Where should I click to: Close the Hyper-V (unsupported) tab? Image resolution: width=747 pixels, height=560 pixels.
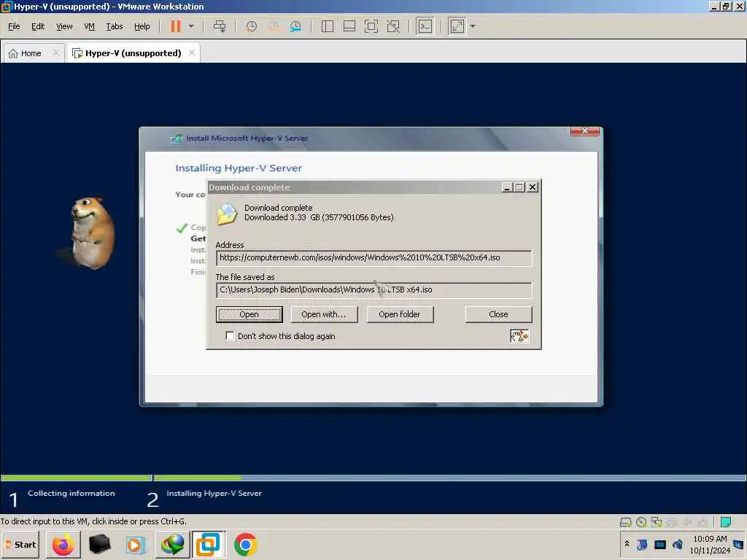click(x=192, y=52)
